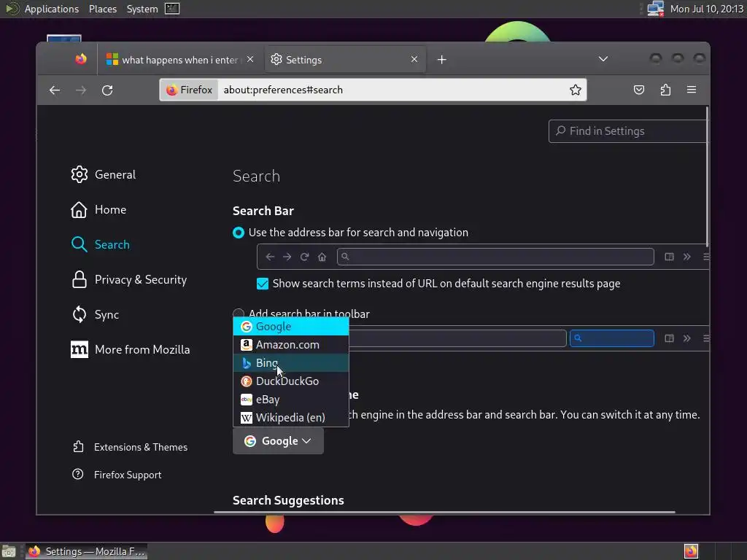Click the horizontal scrollbar of settings page
The image size is (747, 560).
tap(444, 513)
